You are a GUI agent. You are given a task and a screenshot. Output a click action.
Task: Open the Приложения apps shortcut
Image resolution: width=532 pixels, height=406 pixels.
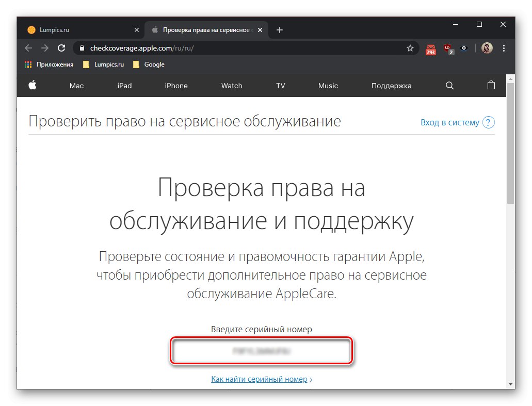(x=49, y=64)
